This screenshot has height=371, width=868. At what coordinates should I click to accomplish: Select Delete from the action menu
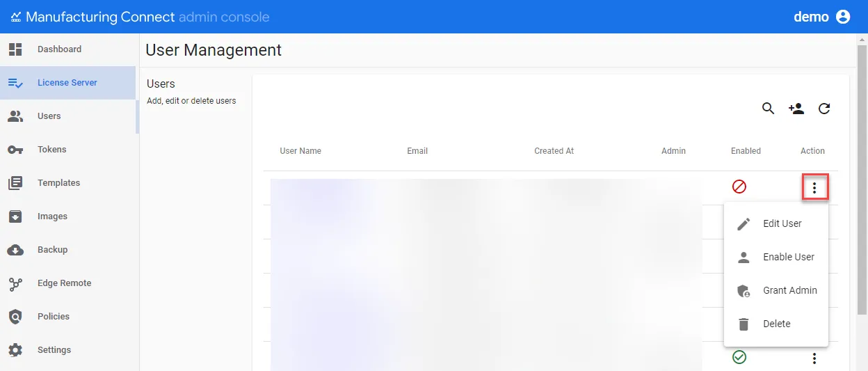click(776, 324)
